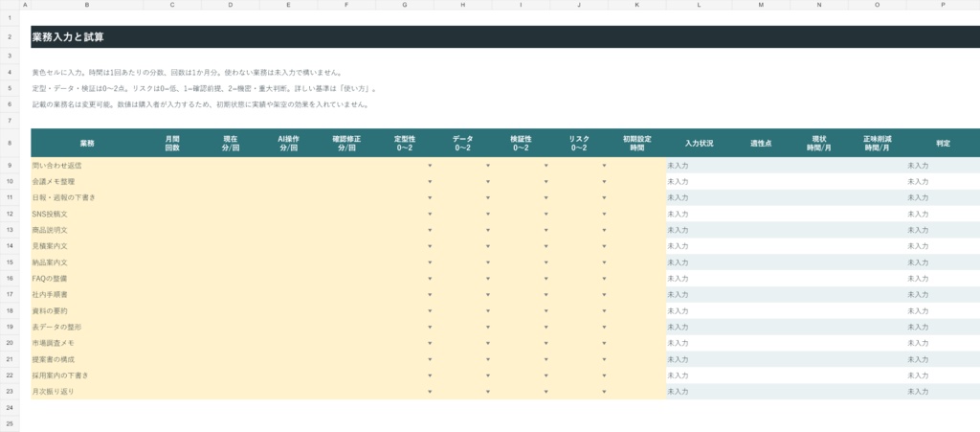This screenshot has width=980, height=432.
Task: Click the 確認修正 分/回 header cell
Action: pyautogui.click(x=346, y=143)
